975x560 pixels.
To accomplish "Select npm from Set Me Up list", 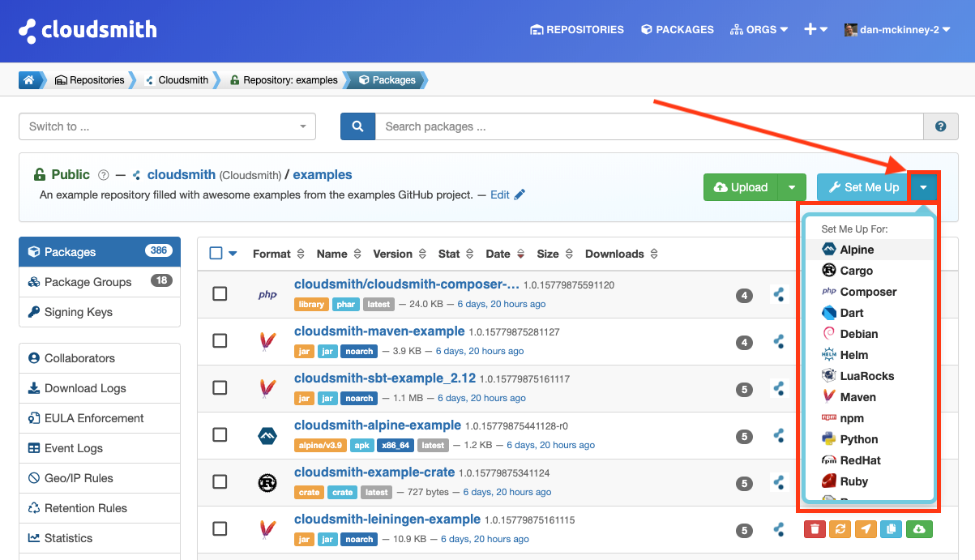I will point(870,418).
